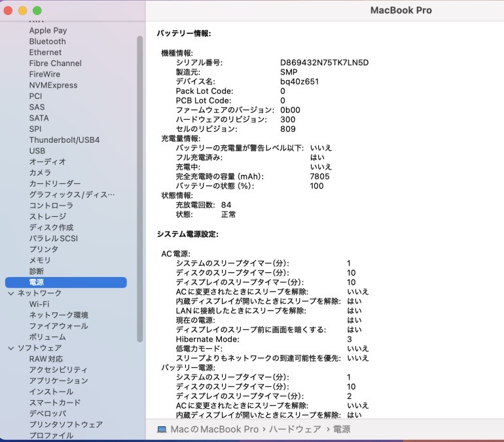Viewport: 504px width, 442px height.
Task: Click firmware version value 0b00
Action: click(x=290, y=110)
